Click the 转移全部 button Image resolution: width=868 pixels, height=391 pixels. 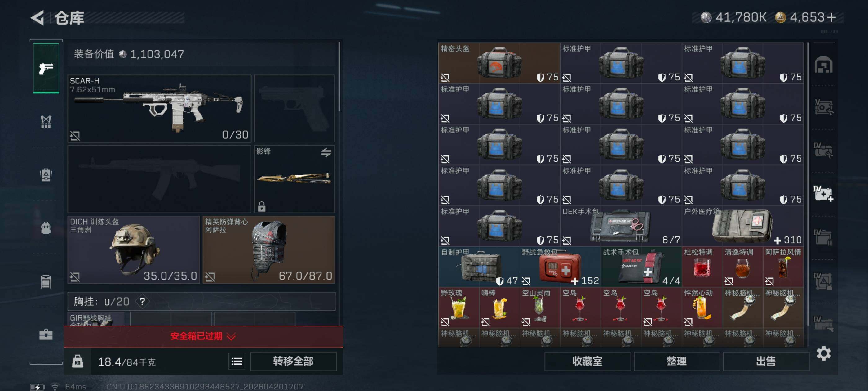[293, 361]
